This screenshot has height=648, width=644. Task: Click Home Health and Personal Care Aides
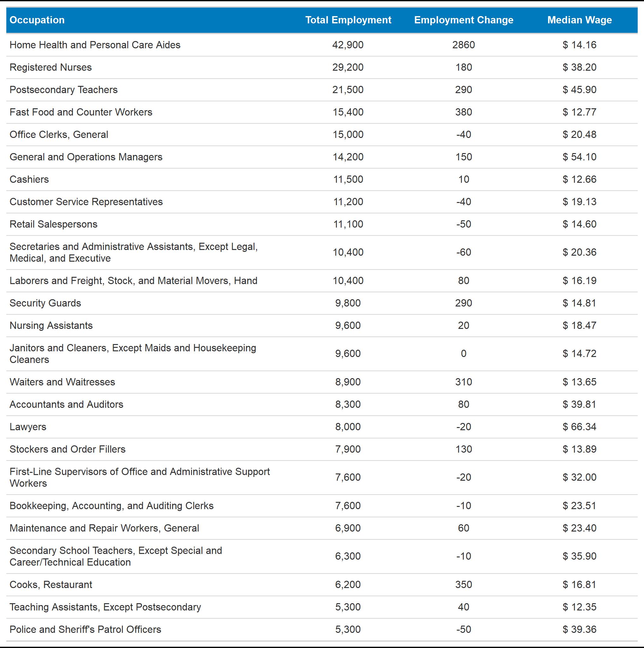(95, 45)
